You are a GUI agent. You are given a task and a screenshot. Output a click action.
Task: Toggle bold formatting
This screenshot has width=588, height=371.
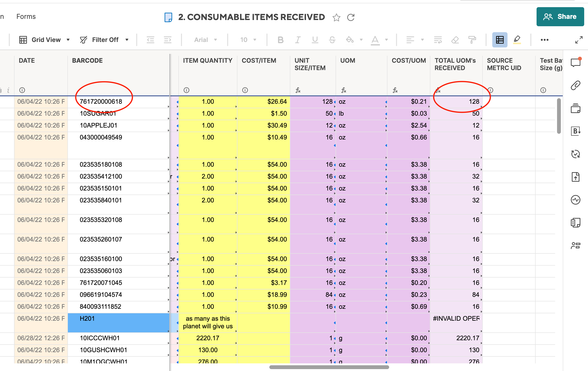[x=280, y=40]
